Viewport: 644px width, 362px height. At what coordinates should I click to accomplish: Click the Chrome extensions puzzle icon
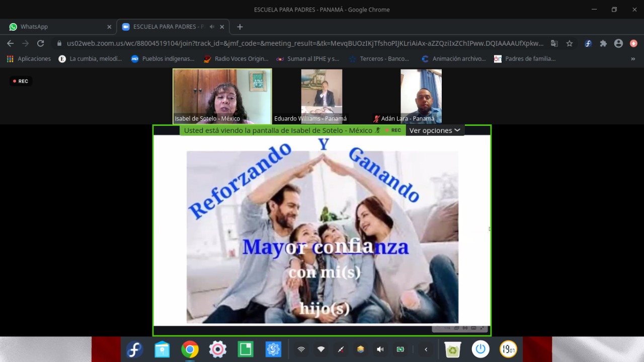click(x=603, y=43)
